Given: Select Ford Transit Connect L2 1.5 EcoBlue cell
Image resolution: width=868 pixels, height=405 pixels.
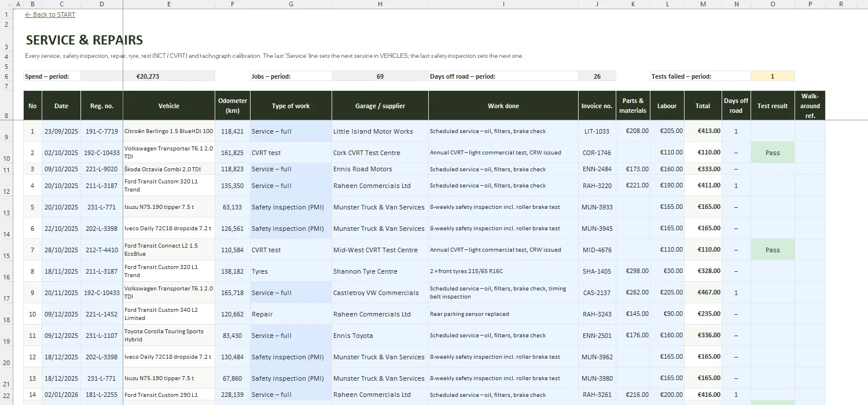Looking at the screenshot, I should pos(169,250).
